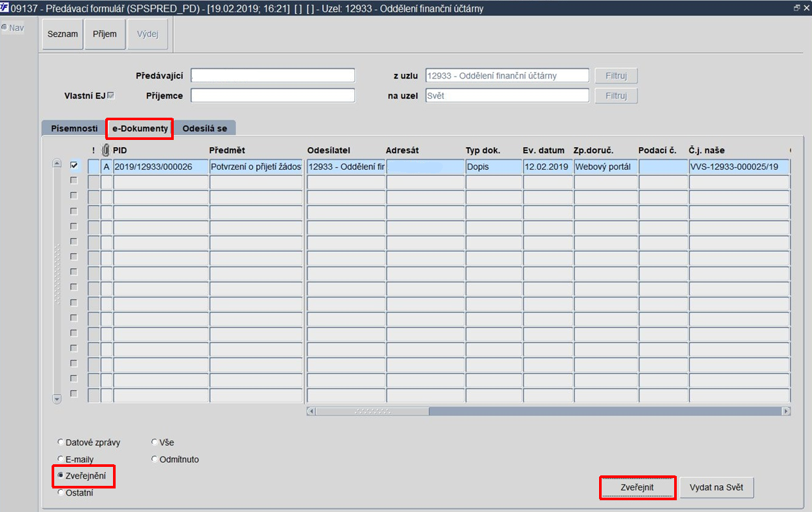812x512 pixels.
Task: Click the application icon in the title bar
Action: click(6, 7)
